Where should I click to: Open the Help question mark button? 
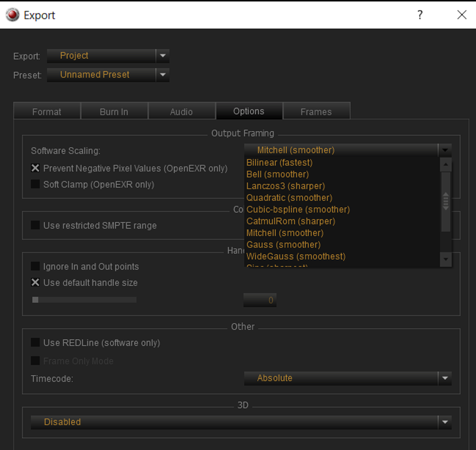coord(420,15)
